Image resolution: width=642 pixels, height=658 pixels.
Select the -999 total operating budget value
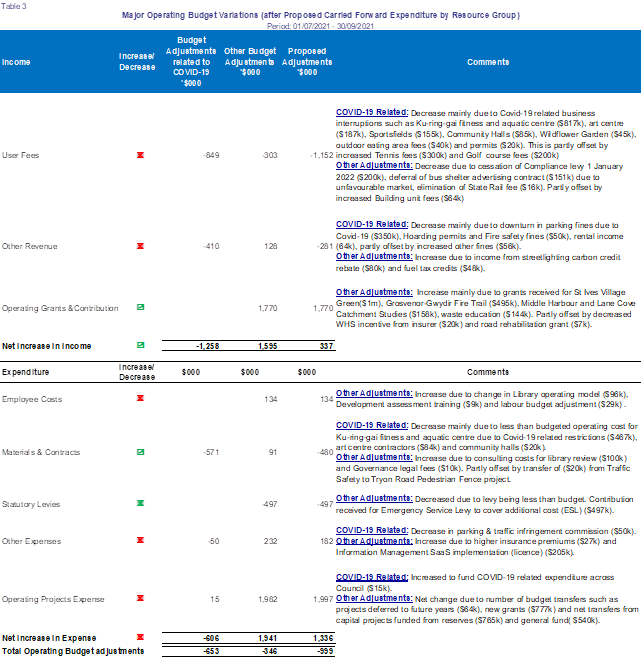(x=325, y=651)
